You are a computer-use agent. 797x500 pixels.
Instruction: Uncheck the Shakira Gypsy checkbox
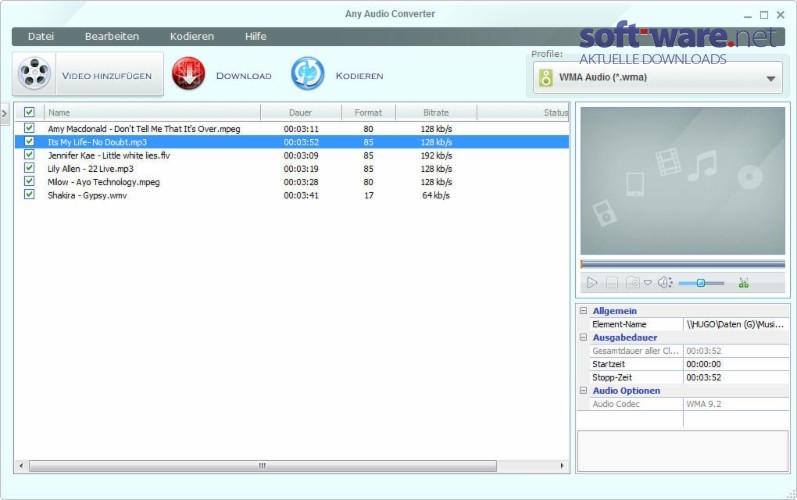point(29,194)
